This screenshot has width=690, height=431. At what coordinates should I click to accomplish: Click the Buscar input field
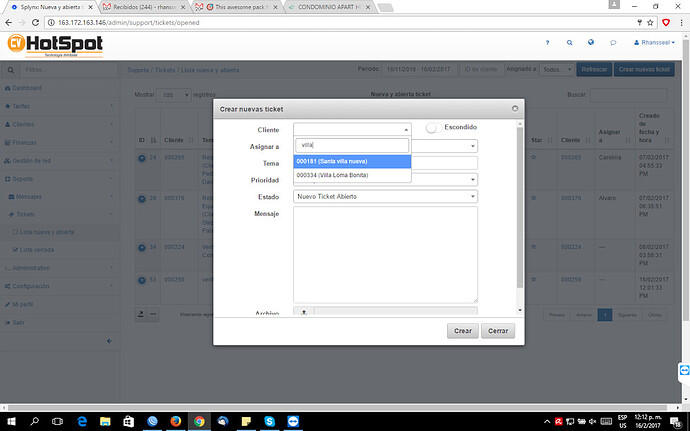coord(628,95)
